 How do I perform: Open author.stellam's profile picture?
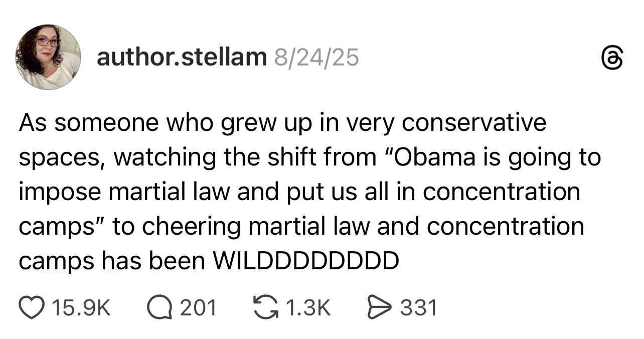click(48, 57)
